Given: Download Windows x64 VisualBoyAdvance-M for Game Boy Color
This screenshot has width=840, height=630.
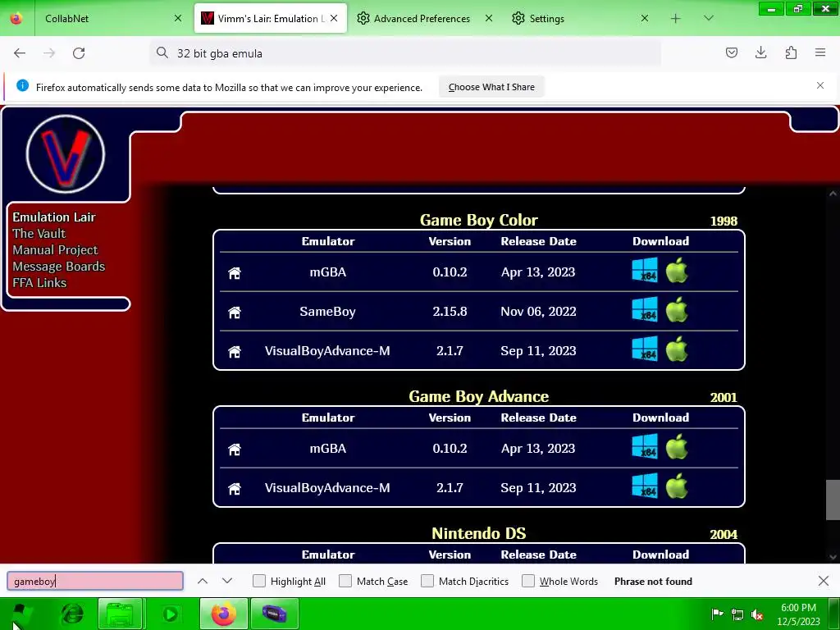Looking at the screenshot, I should click(645, 349).
